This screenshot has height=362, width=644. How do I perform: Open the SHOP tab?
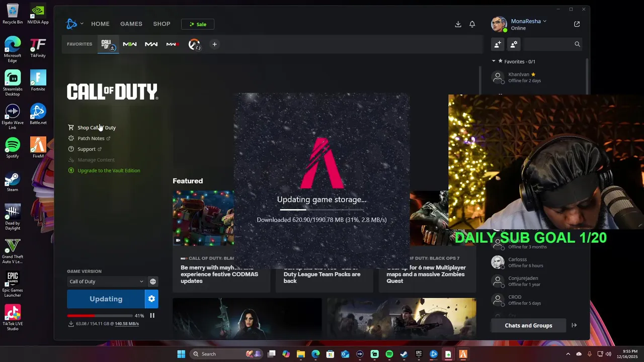[x=162, y=24]
